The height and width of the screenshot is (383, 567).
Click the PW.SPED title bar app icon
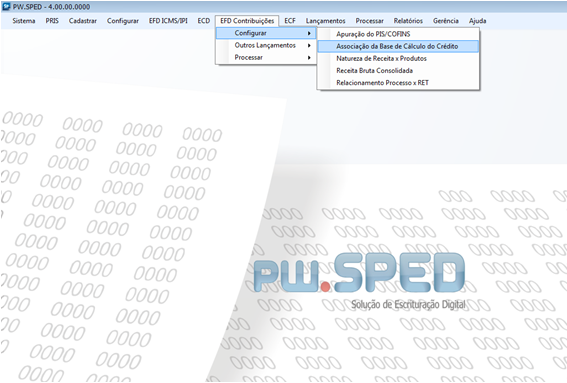click(x=7, y=7)
